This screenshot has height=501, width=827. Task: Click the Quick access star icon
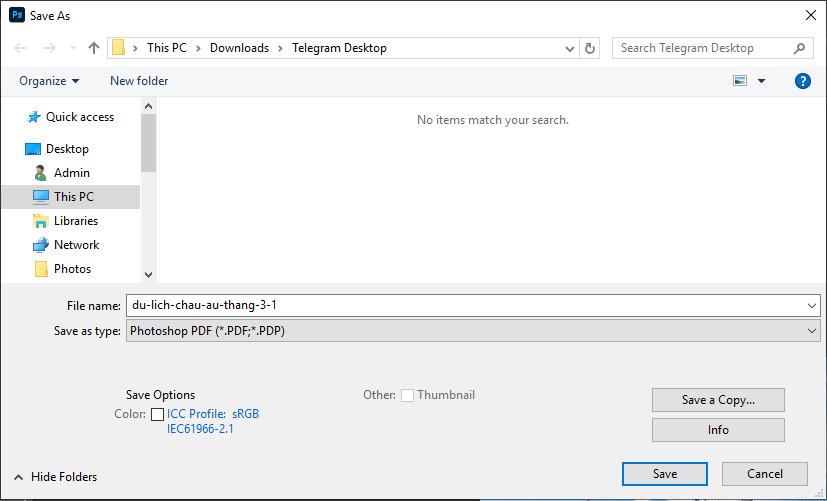(34, 117)
